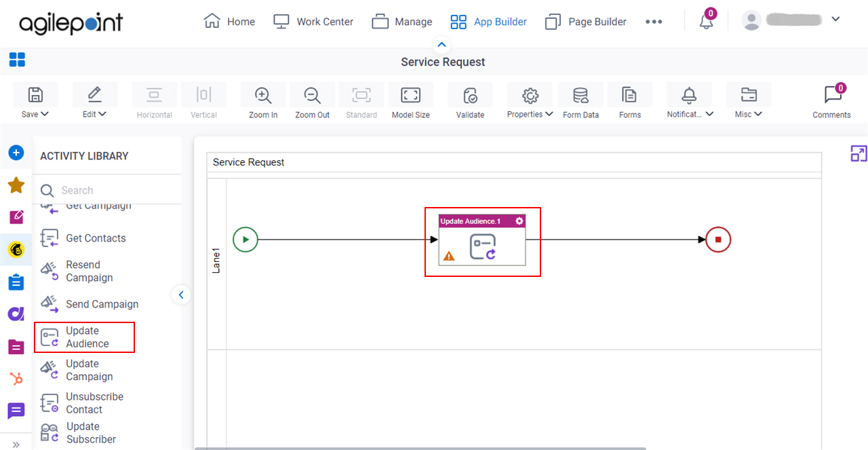Open the purple 'a' sidebar category
This screenshot has height=450, width=868.
pos(16,314)
